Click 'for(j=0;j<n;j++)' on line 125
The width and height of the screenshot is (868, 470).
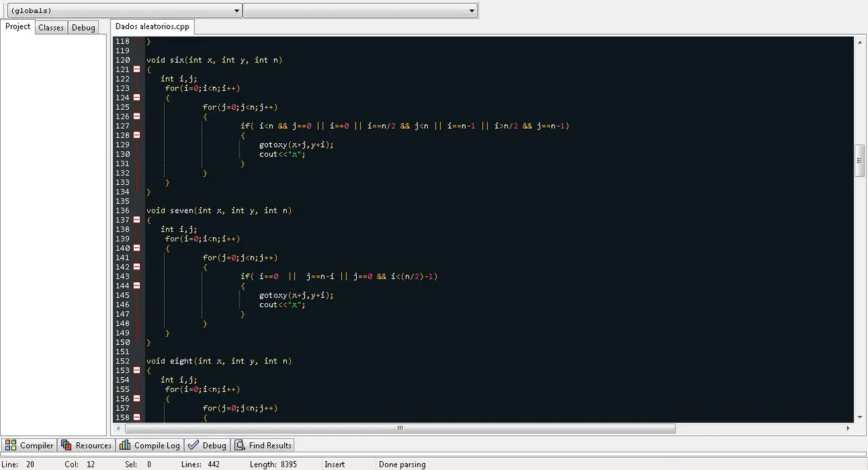(240, 107)
